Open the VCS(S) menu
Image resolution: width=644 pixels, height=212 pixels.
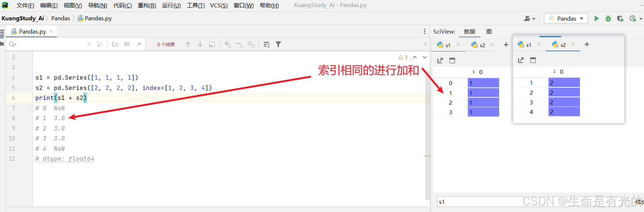click(x=219, y=5)
